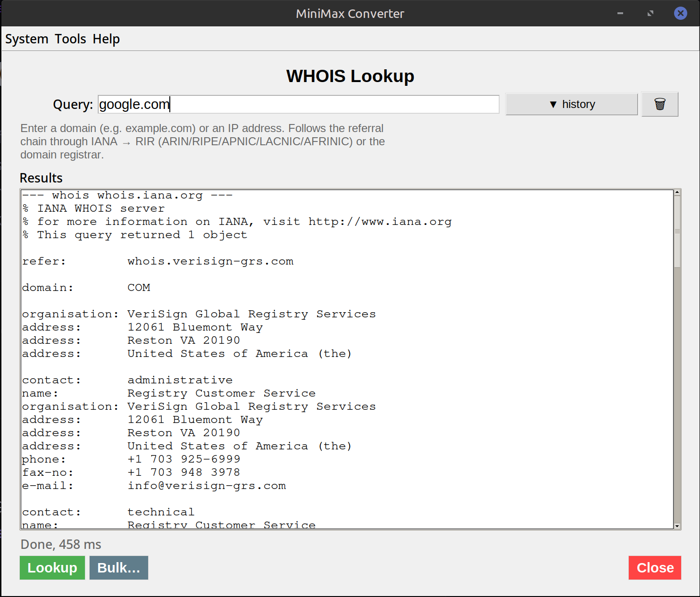This screenshot has height=597, width=700.
Task: Click the 'whois.verisign-grs.com' refer value
Action: coord(210,261)
